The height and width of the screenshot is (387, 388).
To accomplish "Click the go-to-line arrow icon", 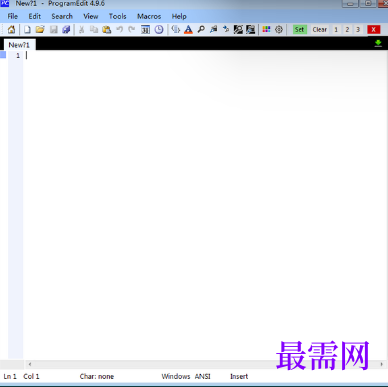I will coord(226,30).
